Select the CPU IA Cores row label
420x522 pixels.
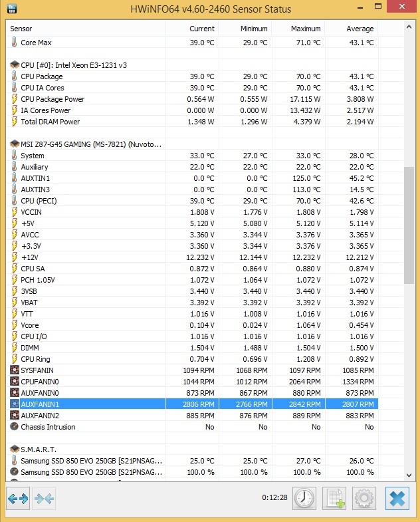click(43, 88)
